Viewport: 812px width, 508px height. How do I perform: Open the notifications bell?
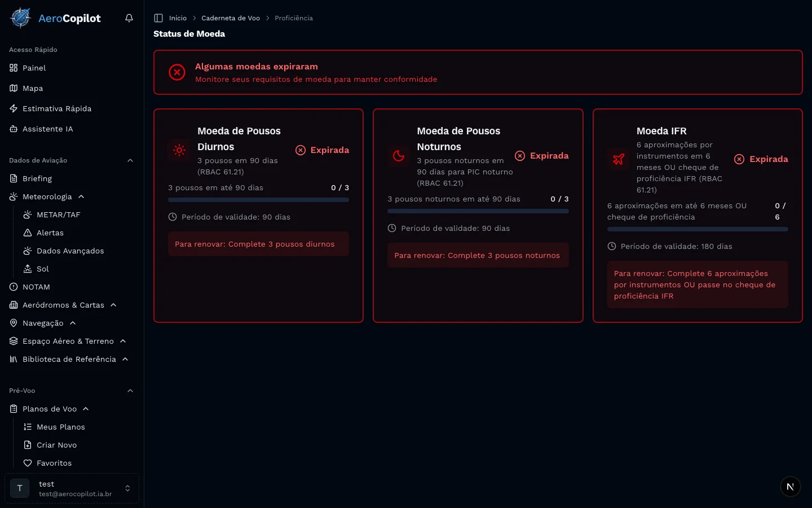click(129, 18)
